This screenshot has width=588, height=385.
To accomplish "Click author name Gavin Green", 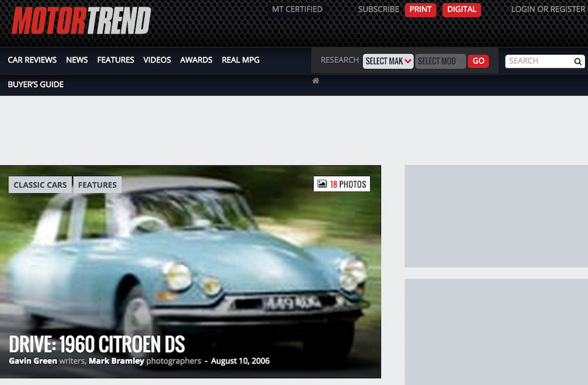I will 33,361.
